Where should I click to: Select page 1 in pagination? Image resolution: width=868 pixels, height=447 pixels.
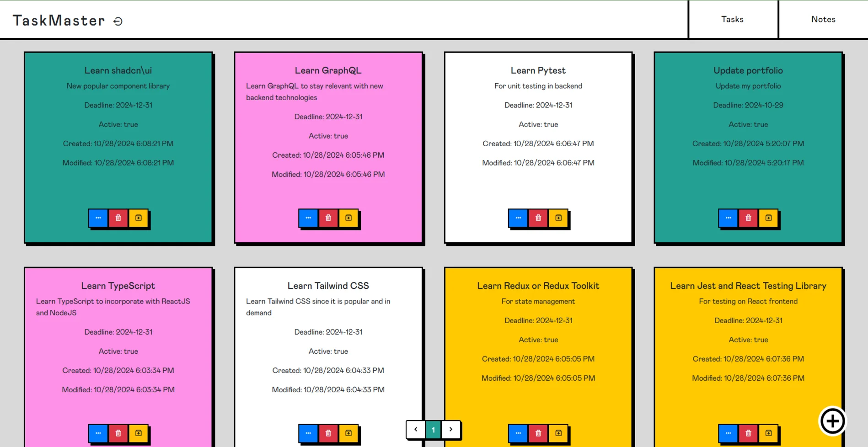click(x=433, y=430)
